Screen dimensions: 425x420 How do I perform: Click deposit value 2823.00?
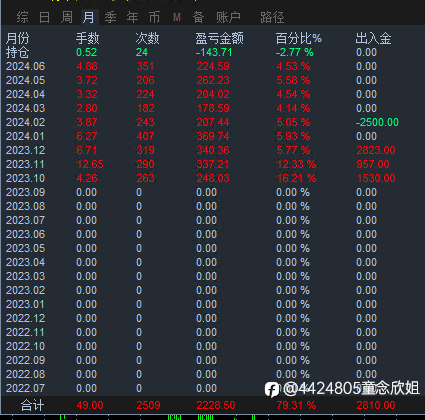[376, 150]
